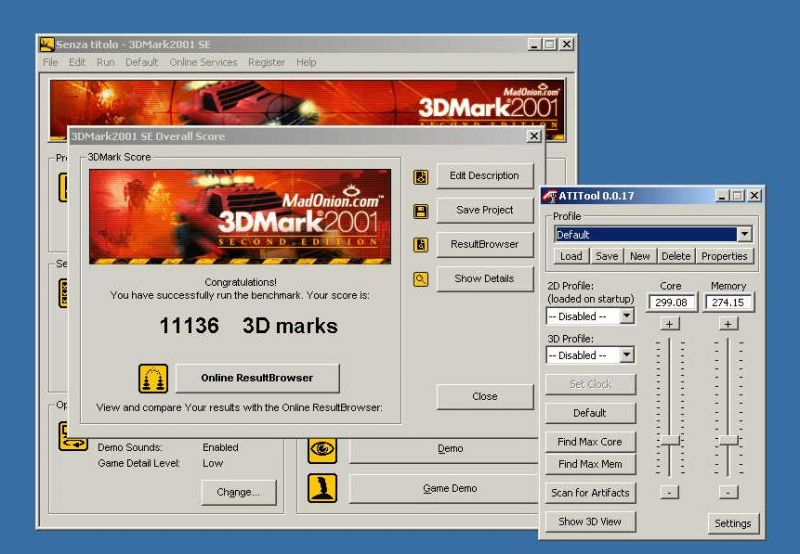Click Properties button in ATITool
This screenshot has width=800, height=554.
point(724,256)
